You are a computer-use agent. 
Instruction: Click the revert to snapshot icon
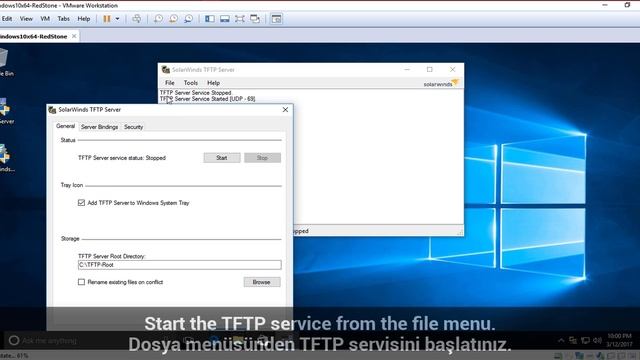[173, 19]
